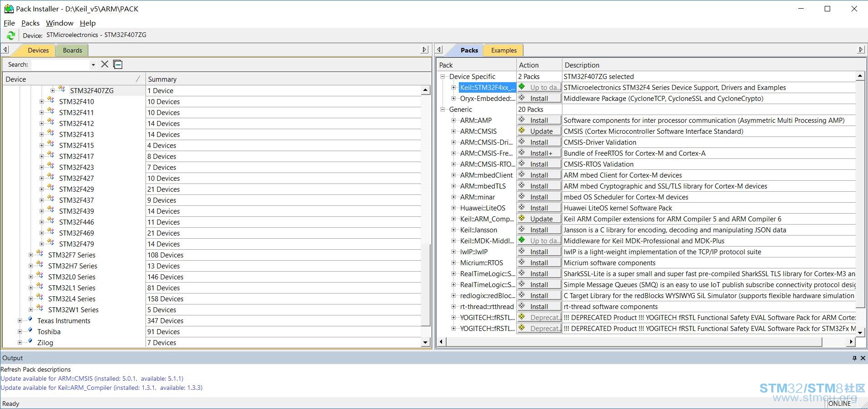The height and width of the screenshot is (409, 868).
Task: Install the lwIP::lwIP pack
Action: (539, 252)
